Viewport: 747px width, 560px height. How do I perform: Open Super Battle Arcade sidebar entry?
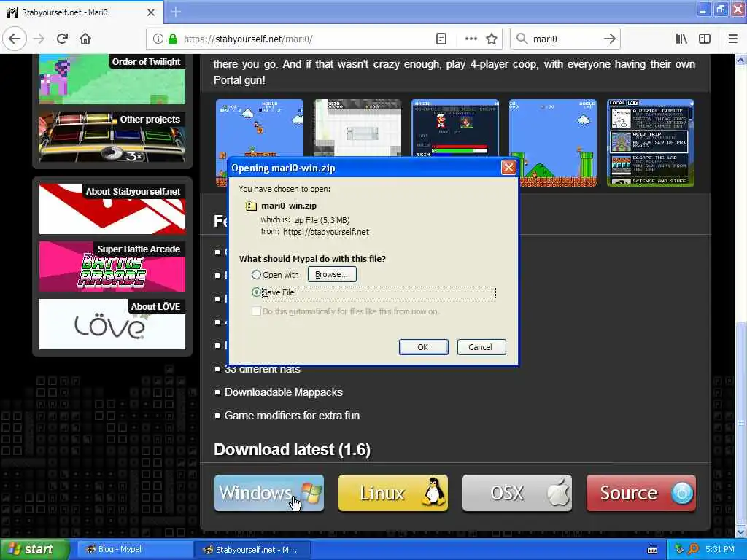112,266
